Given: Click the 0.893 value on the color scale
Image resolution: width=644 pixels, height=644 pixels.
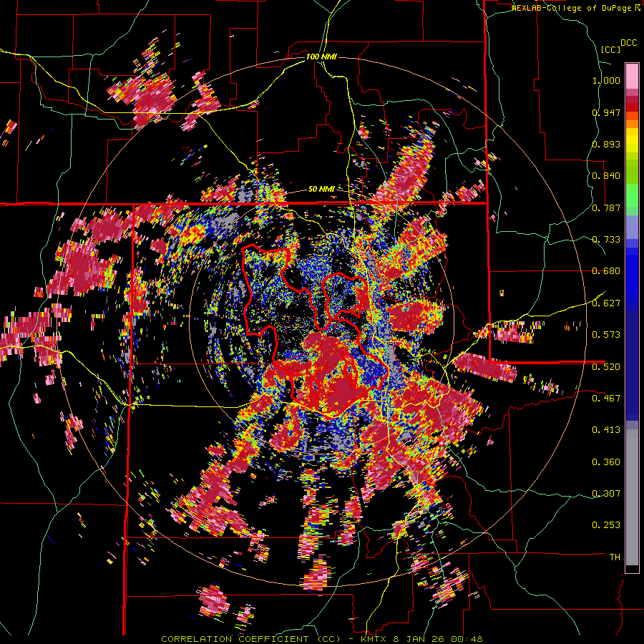Looking at the screenshot, I should 606,144.
